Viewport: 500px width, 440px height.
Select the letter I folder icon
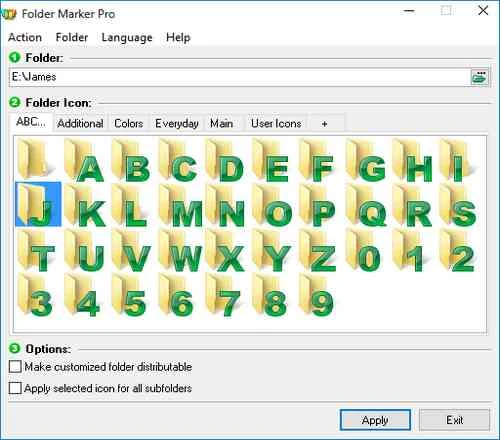tap(460, 160)
